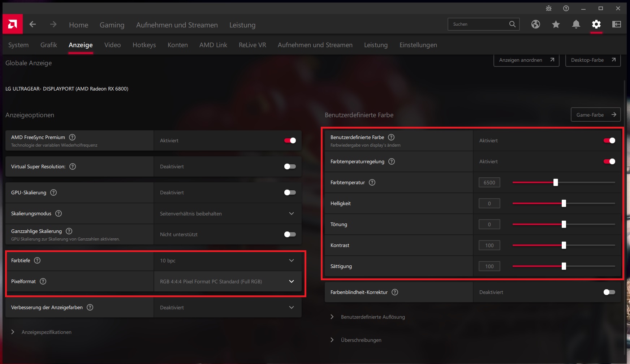Open notifications bell icon
The image size is (630, 364).
click(x=576, y=24)
